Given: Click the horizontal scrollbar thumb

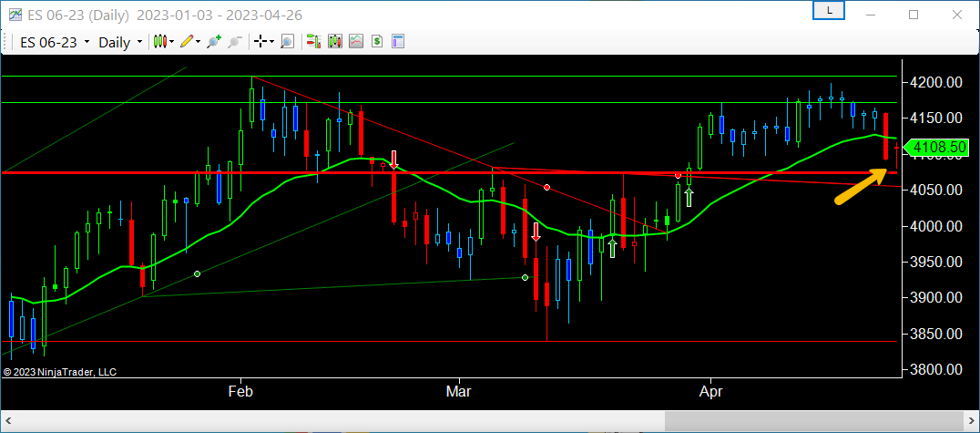Looking at the screenshot, I should [x=814, y=420].
